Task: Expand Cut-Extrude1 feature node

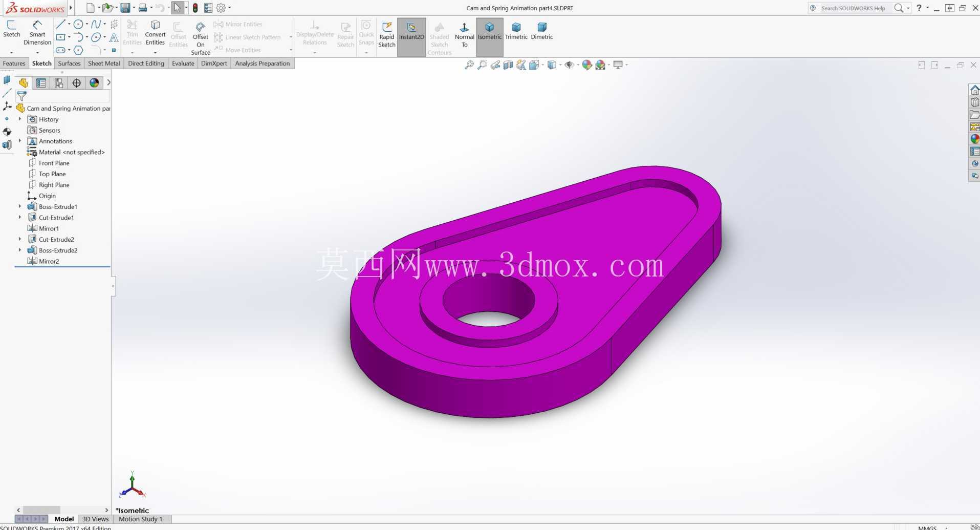Action: click(20, 217)
